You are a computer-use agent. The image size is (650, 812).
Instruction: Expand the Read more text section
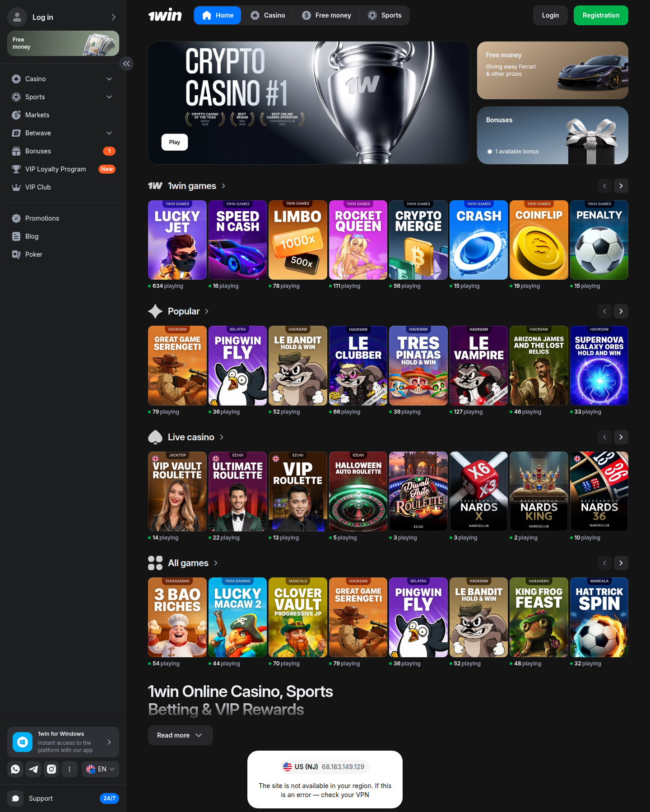[180, 735]
